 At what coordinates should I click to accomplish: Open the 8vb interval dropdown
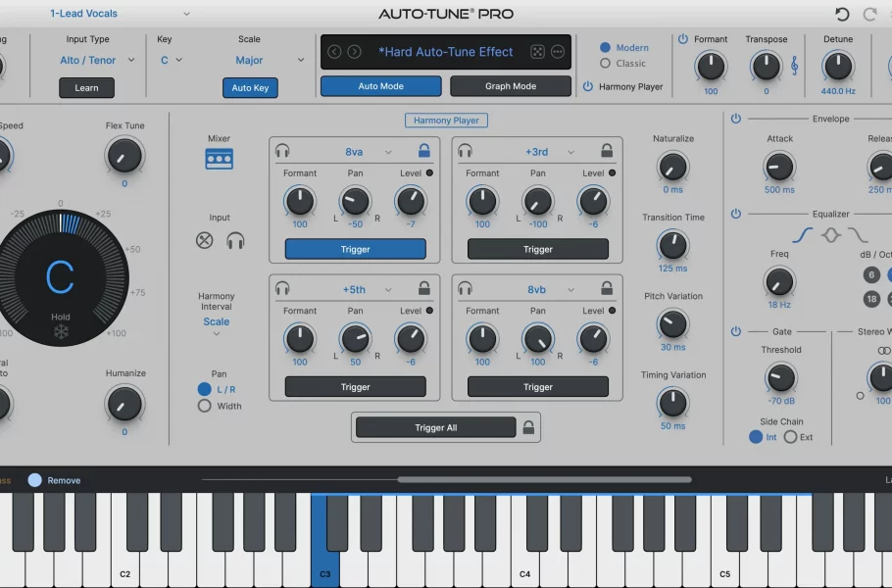click(551, 289)
